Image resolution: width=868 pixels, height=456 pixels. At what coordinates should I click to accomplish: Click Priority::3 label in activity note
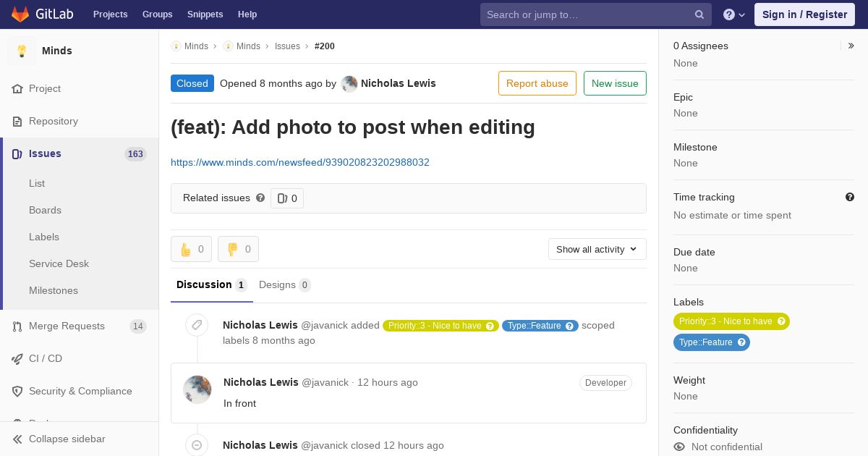point(435,326)
